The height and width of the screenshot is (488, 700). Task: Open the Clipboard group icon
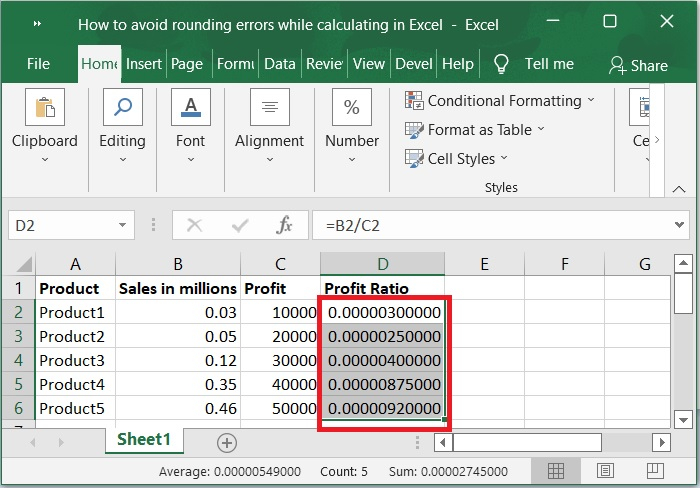44,108
